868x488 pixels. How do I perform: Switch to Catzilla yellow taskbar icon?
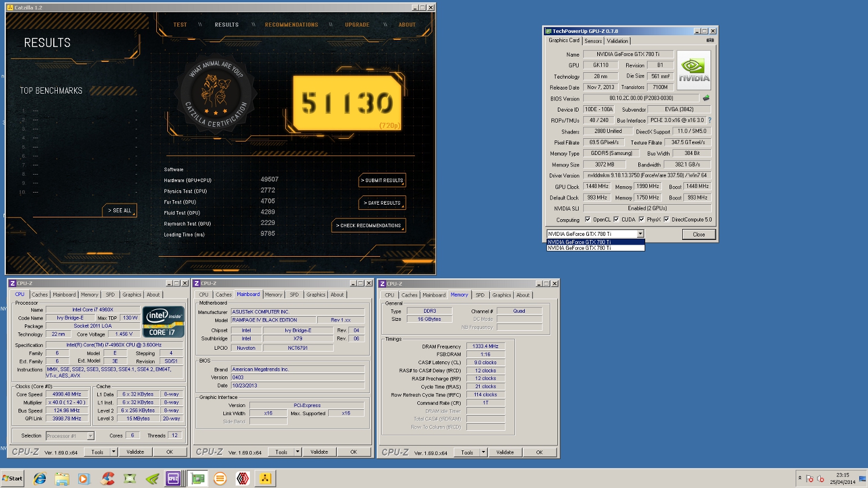click(265, 478)
